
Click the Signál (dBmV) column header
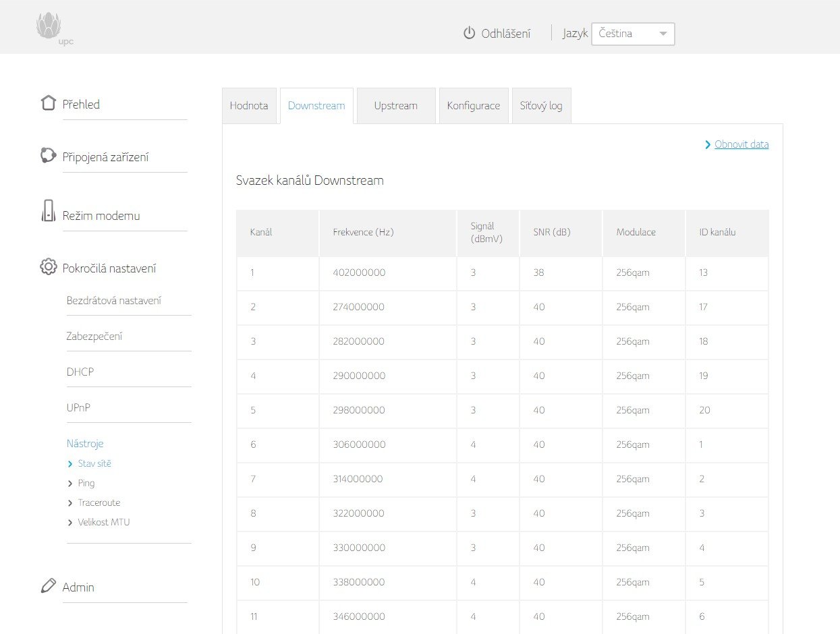tap(488, 233)
